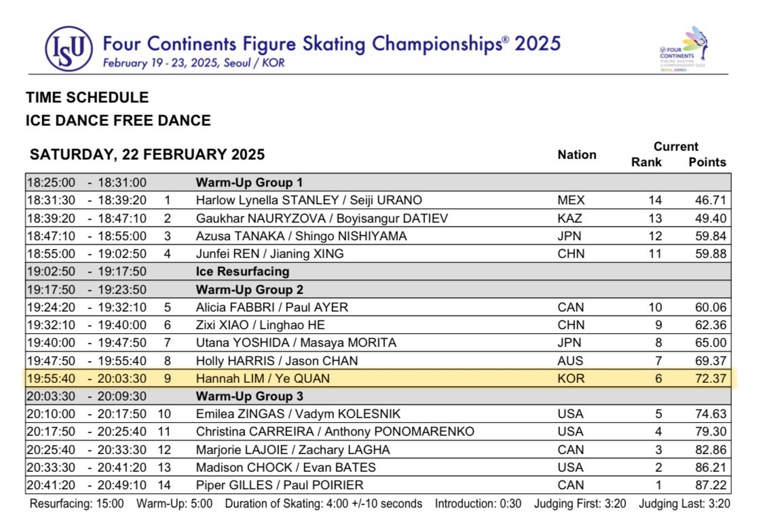This screenshot has height=532, width=757.
Task: Click the event date and location subtitle
Action: pos(193,62)
